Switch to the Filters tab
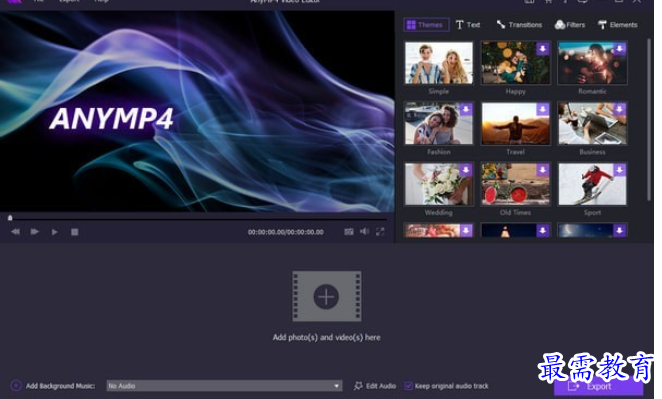The height and width of the screenshot is (399, 662). [570, 25]
